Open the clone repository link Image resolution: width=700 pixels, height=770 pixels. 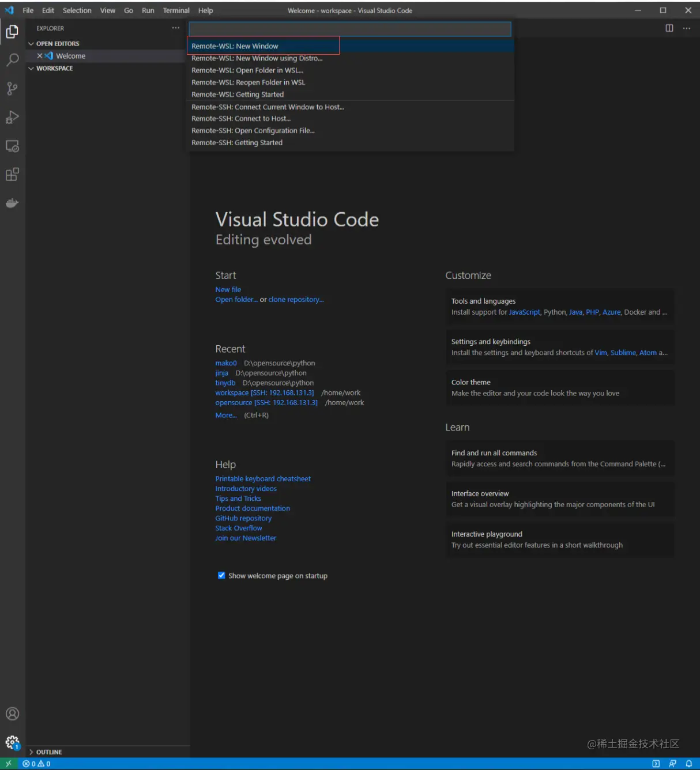click(295, 299)
